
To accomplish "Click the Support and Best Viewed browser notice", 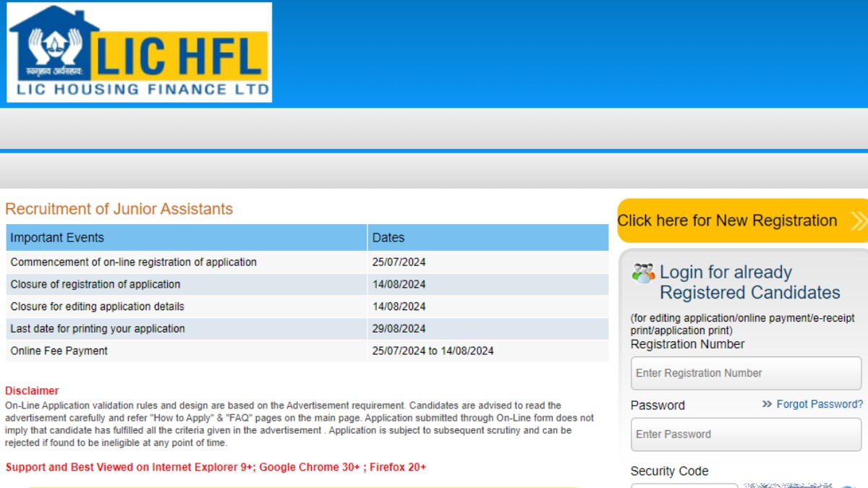I will coord(216,467).
